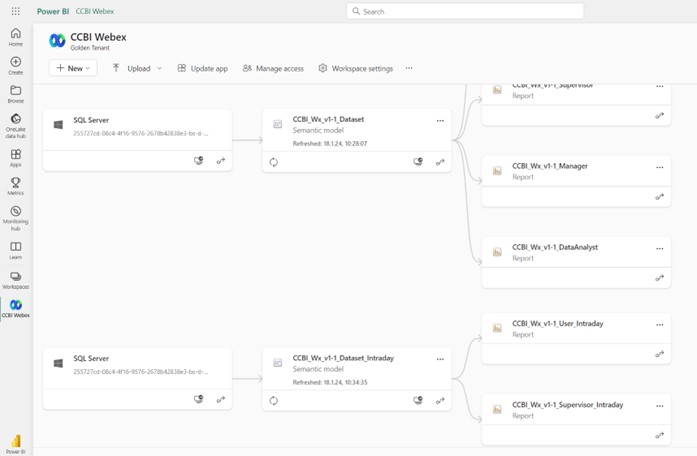
Task: Click 'Refreshed: 18.1.24, 10:34:35' text
Action: click(x=330, y=382)
